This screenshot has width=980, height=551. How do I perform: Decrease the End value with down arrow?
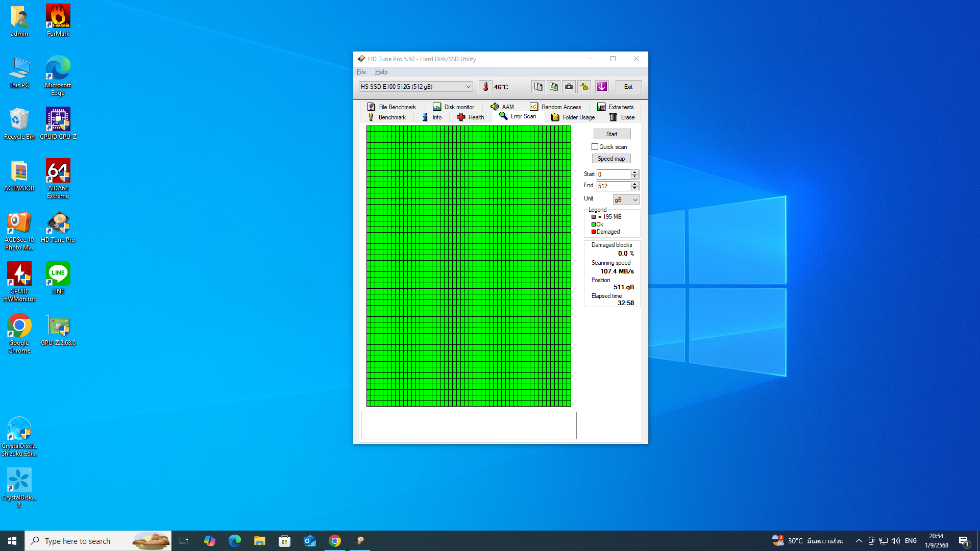tap(634, 188)
